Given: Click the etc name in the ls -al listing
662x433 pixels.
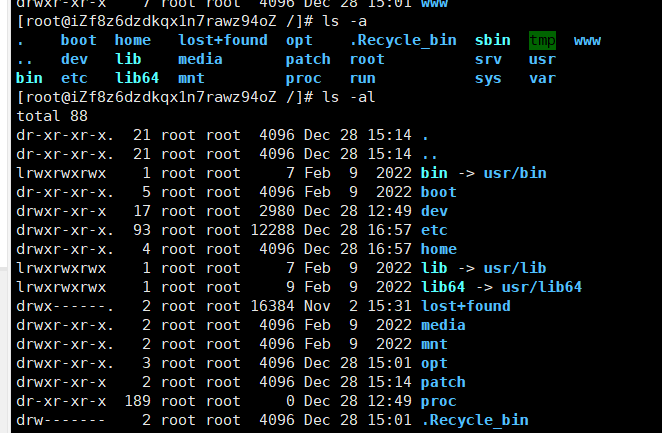Looking at the screenshot, I should pos(434,230).
